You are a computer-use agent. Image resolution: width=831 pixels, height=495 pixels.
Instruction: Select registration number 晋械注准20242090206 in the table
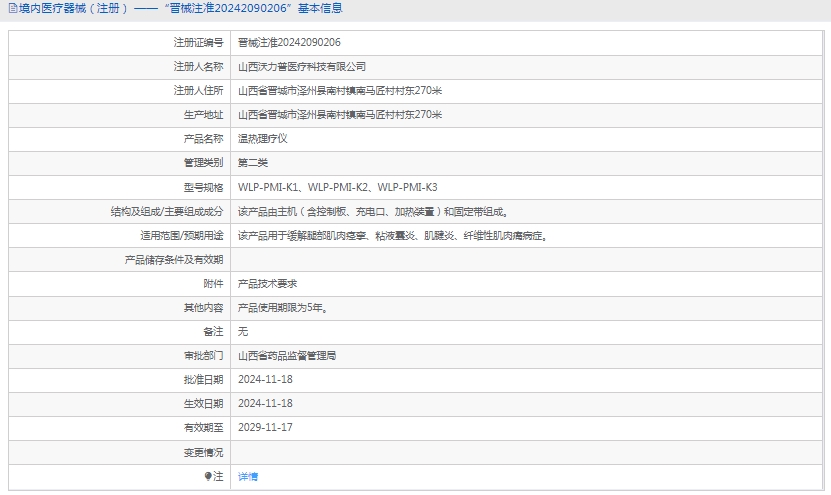pyautogui.click(x=289, y=42)
